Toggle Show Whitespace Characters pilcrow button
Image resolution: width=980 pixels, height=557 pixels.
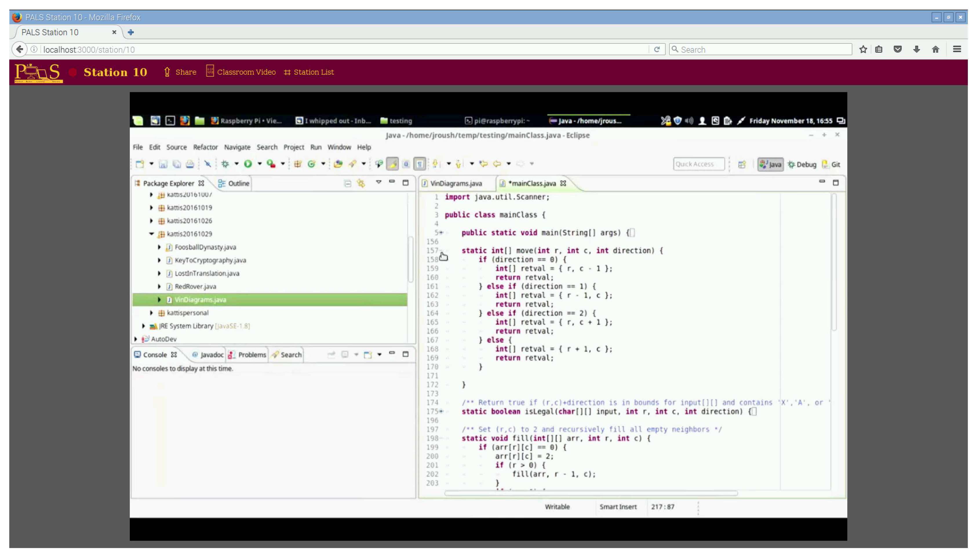pyautogui.click(x=420, y=164)
